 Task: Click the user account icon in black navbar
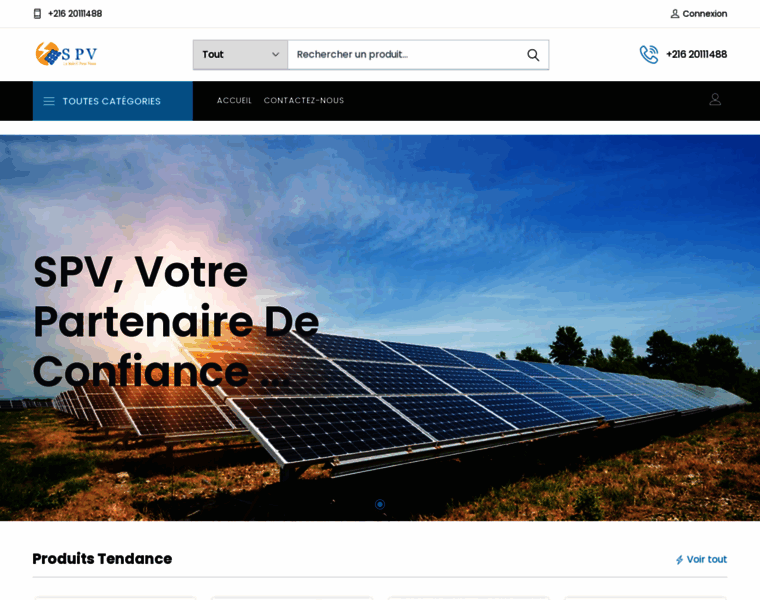[x=715, y=100]
